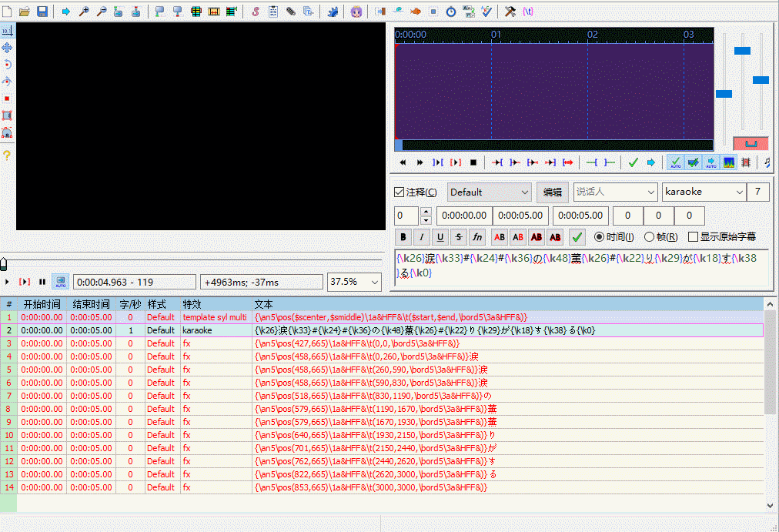Image resolution: width=779 pixels, height=532 pixels.
Task: Enable the 显示原始字幕 checkbox
Action: coord(694,237)
